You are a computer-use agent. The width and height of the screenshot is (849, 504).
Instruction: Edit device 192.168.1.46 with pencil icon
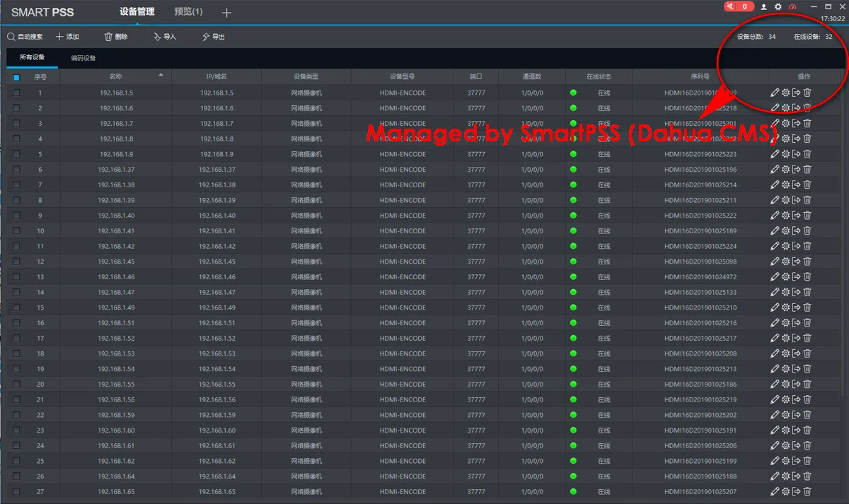(775, 277)
